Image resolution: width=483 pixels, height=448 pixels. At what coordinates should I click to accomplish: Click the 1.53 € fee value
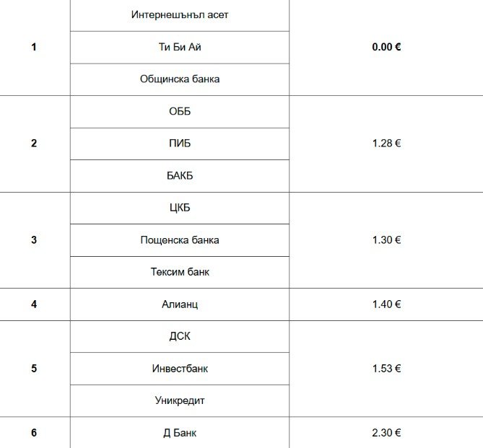tap(386, 369)
